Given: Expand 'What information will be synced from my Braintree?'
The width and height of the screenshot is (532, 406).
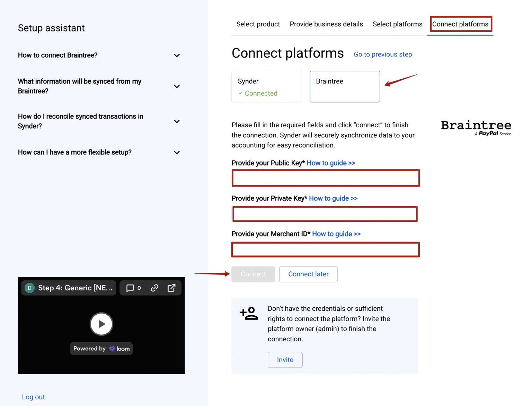Looking at the screenshot, I should click(x=177, y=86).
